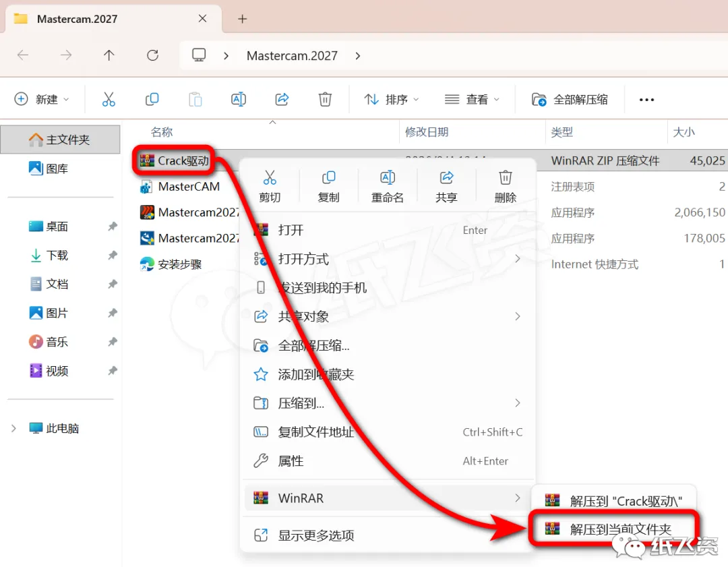Open 文档 in the sidebar
Viewport: 728px width, 567px height.
49,284
